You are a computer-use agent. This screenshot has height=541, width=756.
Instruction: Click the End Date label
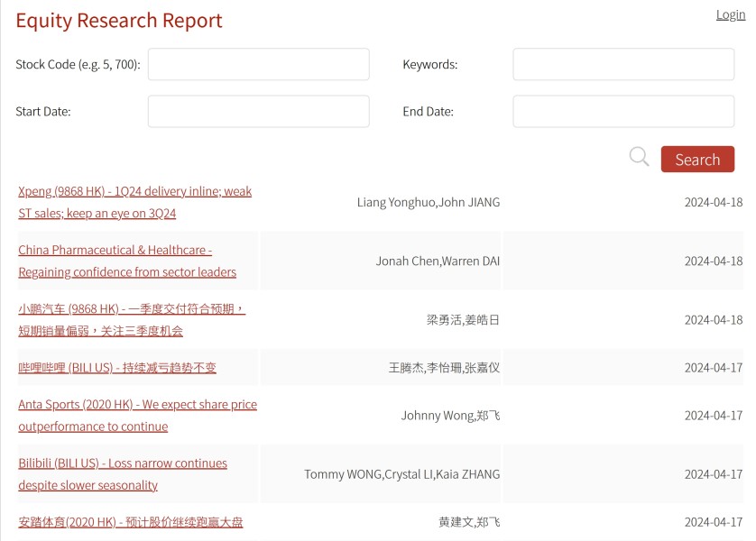429,112
